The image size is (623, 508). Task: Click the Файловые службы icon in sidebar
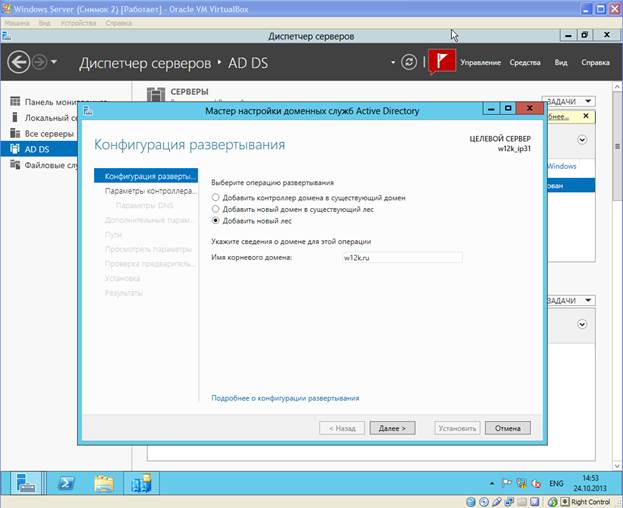(x=15, y=164)
